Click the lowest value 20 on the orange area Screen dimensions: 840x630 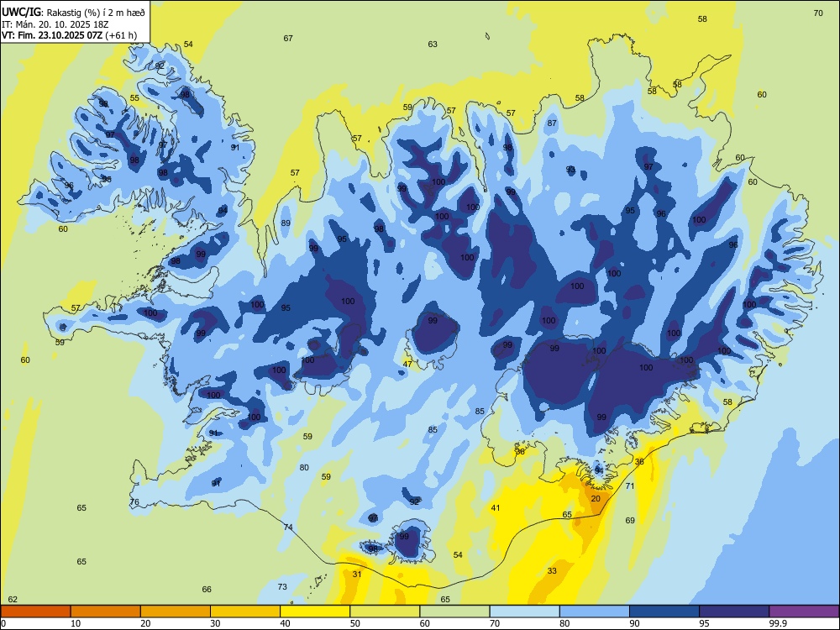[x=596, y=498]
